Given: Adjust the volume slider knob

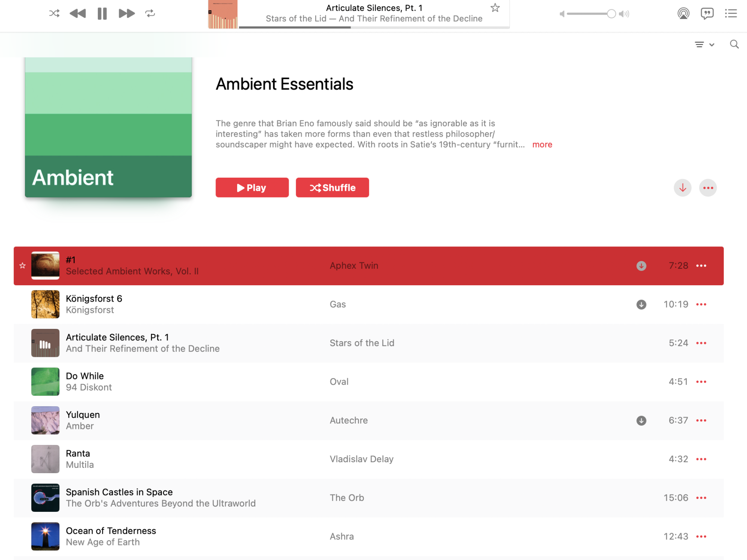Looking at the screenshot, I should [611, 14].
